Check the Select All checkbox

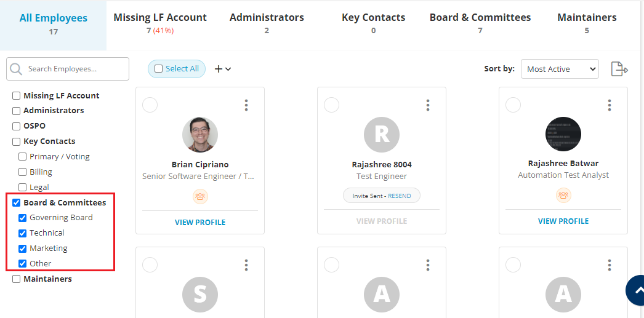pyautogui.click(x=159, y=69)
